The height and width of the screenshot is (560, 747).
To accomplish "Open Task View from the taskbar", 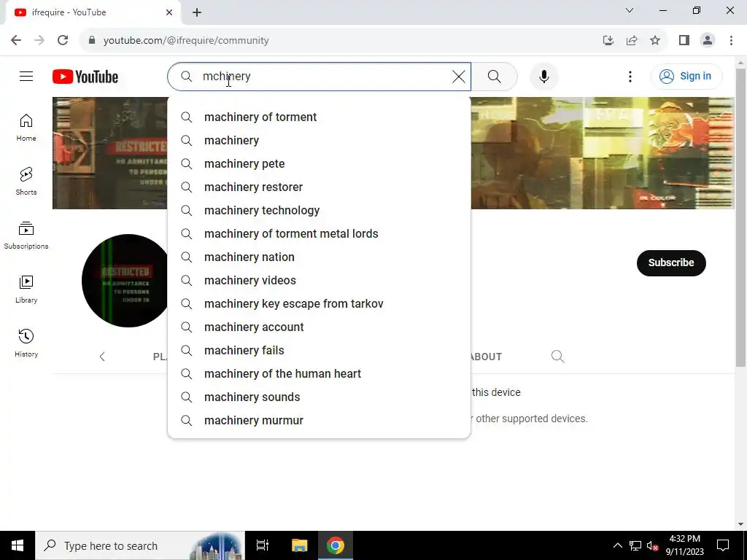I will [x=263, y=545].
